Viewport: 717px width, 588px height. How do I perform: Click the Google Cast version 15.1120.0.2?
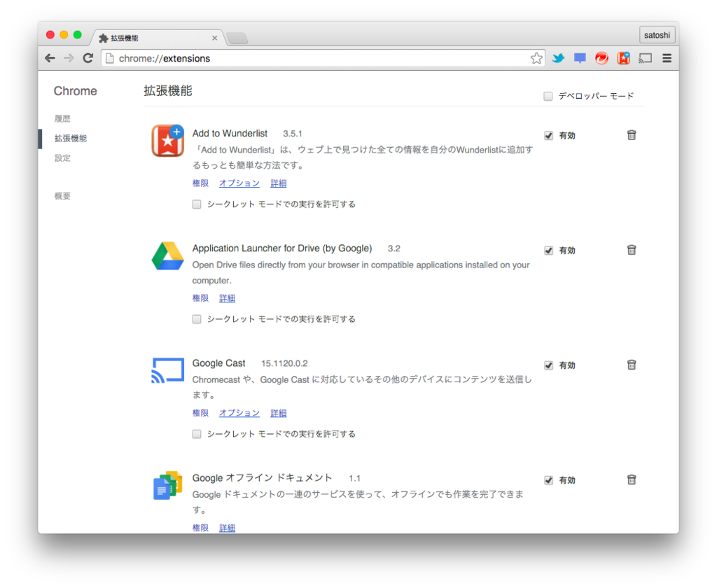point(284,363)
